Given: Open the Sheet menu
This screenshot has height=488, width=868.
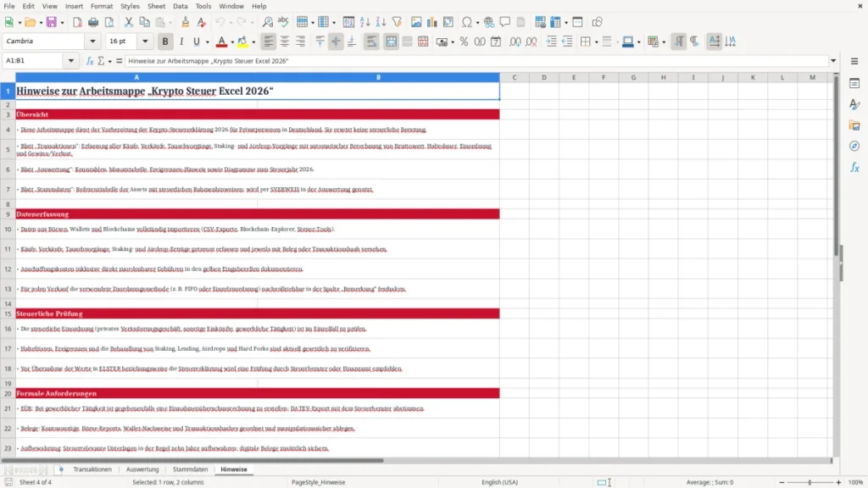Looking at the screenshot, I should [156, 6].
